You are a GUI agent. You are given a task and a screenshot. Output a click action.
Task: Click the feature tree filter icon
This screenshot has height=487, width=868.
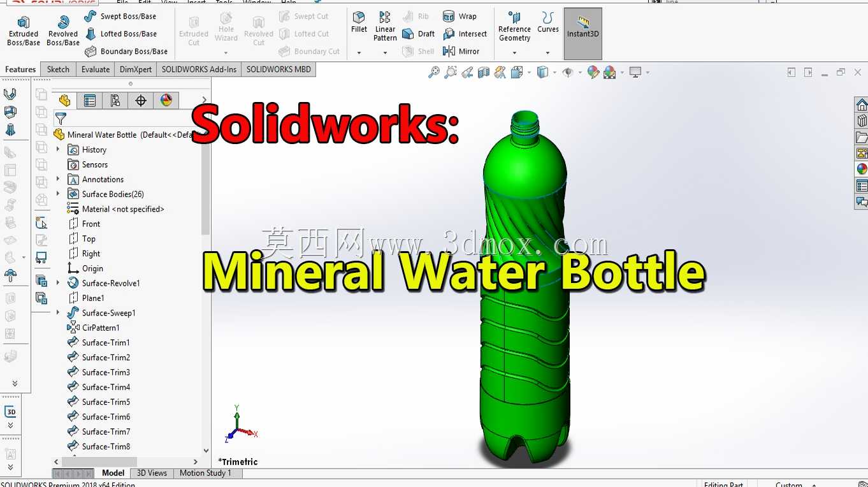tap(61, 119)
